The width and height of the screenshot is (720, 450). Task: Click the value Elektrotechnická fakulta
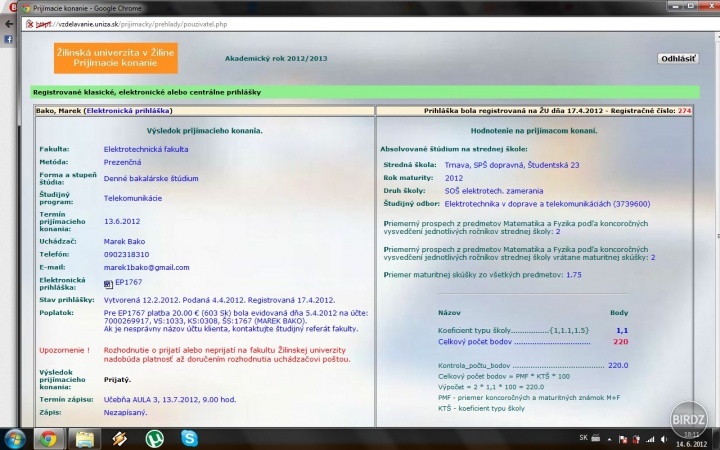(146, 149)
